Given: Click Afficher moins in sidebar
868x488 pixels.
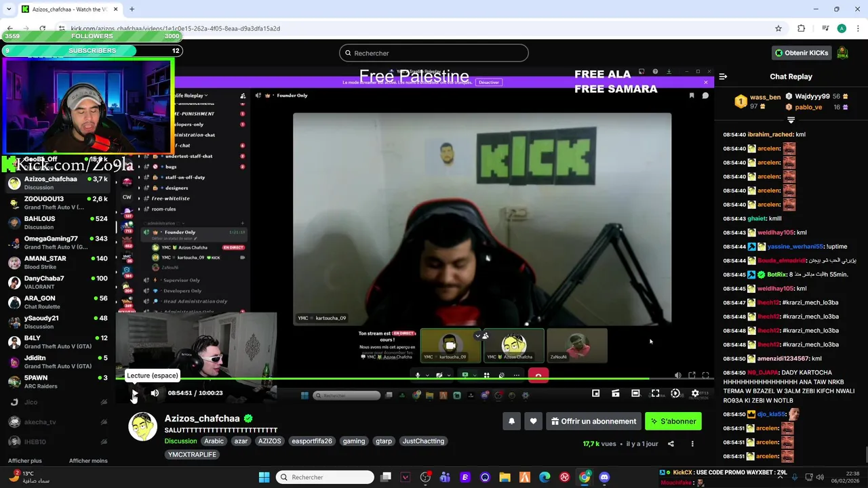Looking at the screenshot, I should click(x=88, y=461).
